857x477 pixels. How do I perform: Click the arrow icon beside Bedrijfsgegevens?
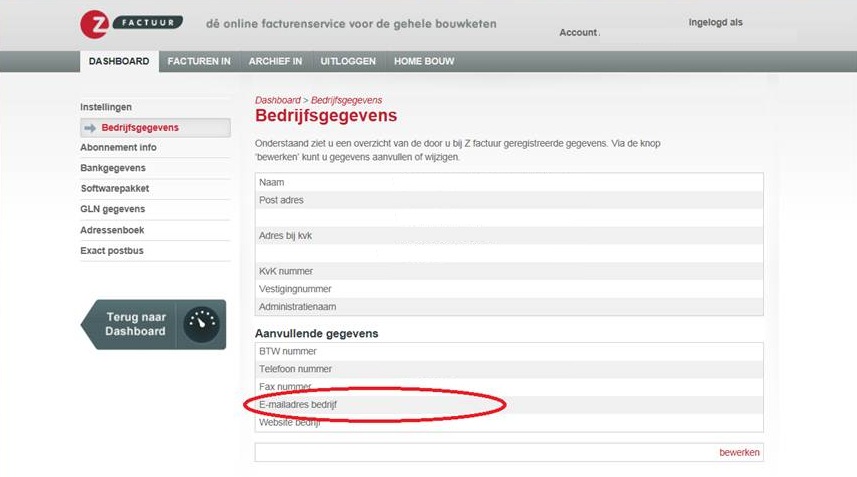90,128
